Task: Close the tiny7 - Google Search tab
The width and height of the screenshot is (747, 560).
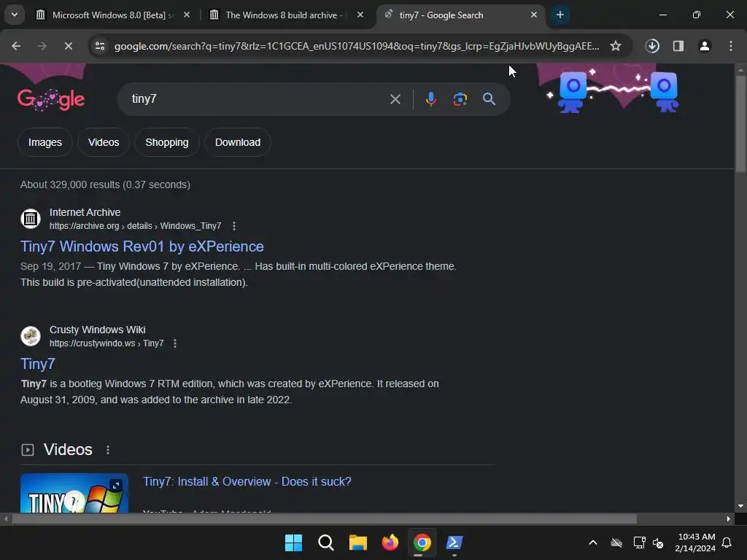Action: click(x=533, y=15)
